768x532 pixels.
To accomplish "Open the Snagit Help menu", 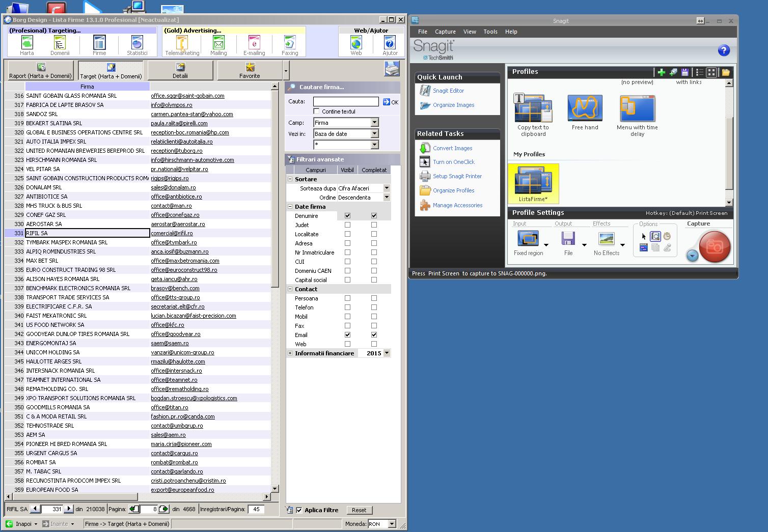I will coord(511,32).
